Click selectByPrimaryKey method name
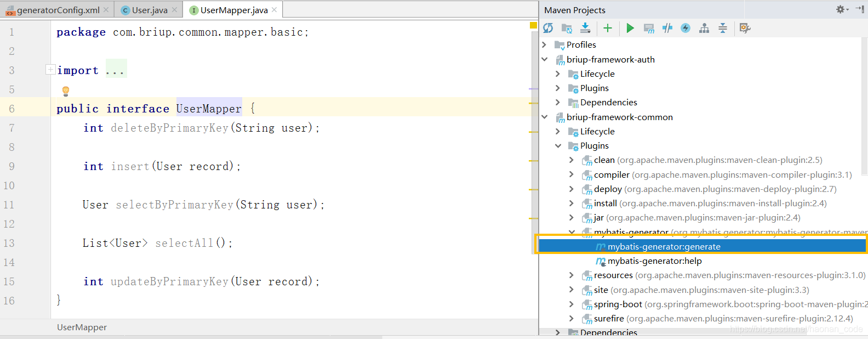Image resolution: width=868 pixels, height=339 pixels. (x=174, y=205)
